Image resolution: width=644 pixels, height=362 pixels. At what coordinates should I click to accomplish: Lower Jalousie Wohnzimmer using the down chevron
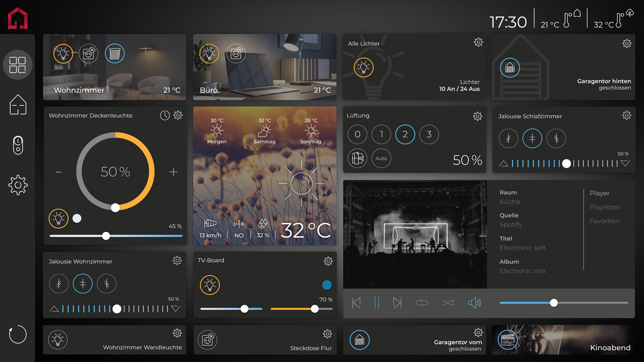176,308
